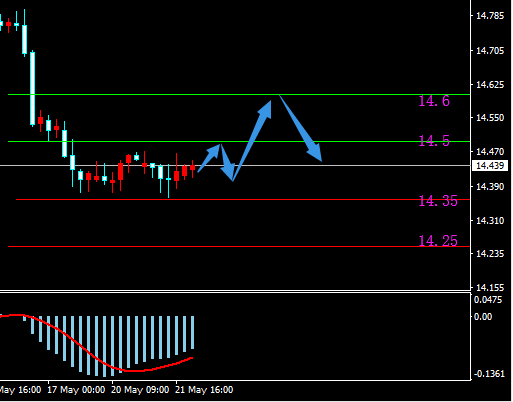Click the 21 May 16:00 time label
The width and height of the screenshot is (513, 402).
pos(204,390)
